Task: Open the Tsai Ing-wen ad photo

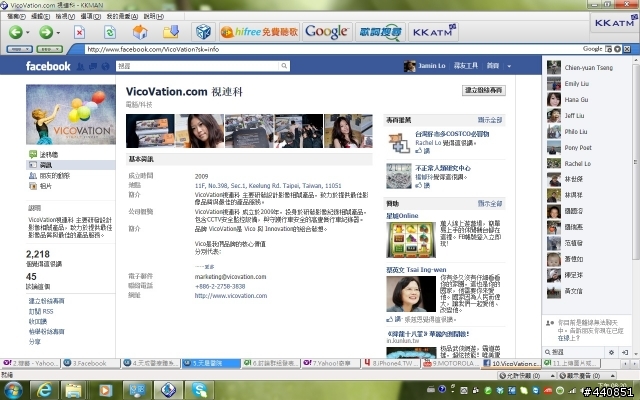Action: 411,294
